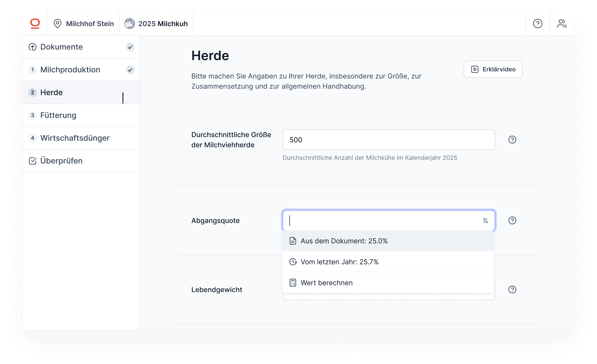Open Wirtschaftsdünger step in sidebar
This screenshot has height=364, width=597.
[x=75, y=138]
